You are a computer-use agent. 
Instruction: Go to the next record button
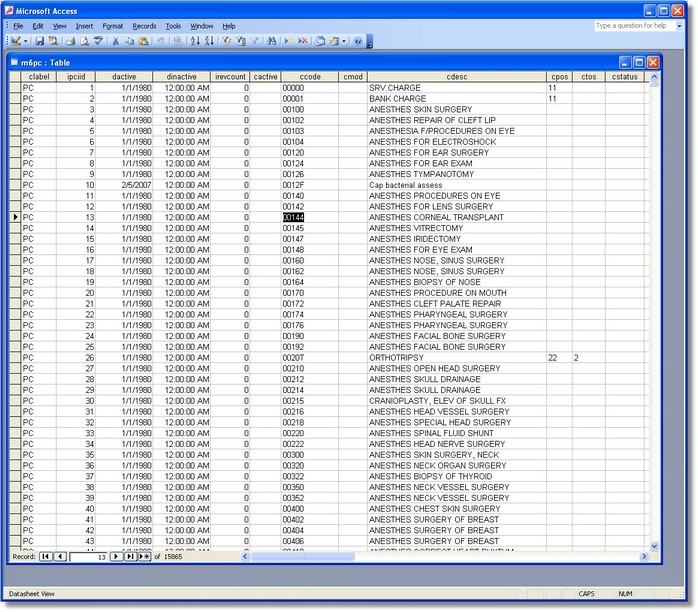(116, 556)
